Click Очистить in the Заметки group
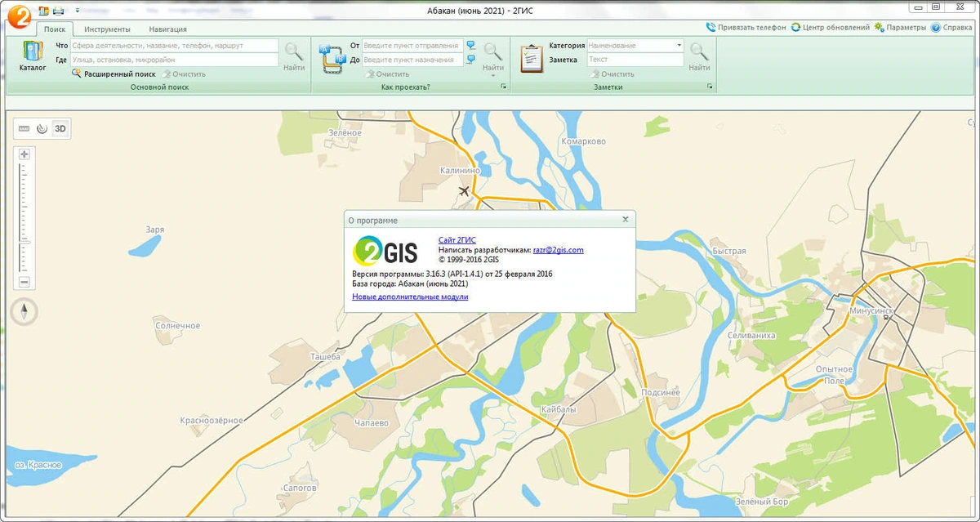The image size is (980, 522). pos(612,74)
